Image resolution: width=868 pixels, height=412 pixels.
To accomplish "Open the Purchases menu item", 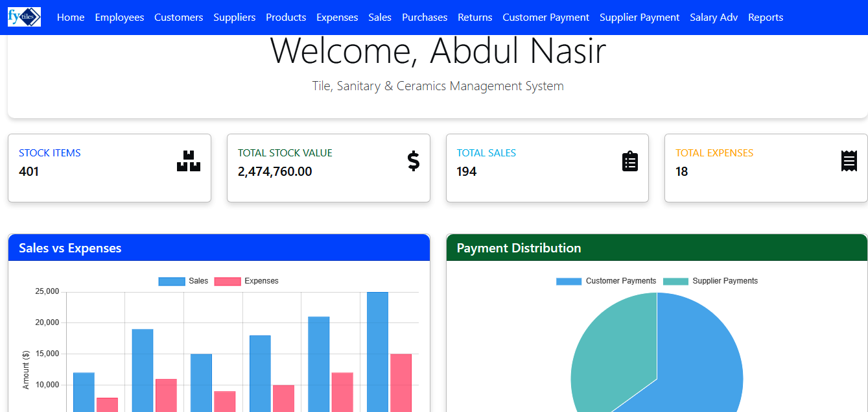I will (x=424, y=18).
